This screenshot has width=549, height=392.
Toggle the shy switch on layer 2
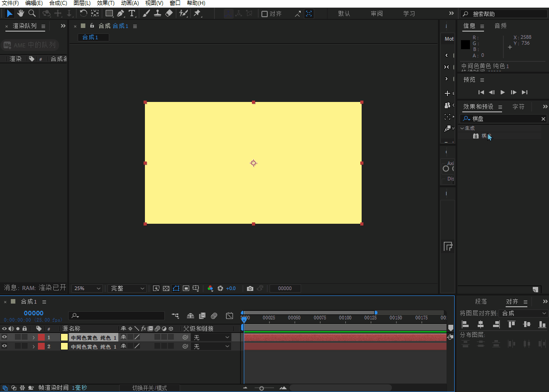[x=123, y=346]
